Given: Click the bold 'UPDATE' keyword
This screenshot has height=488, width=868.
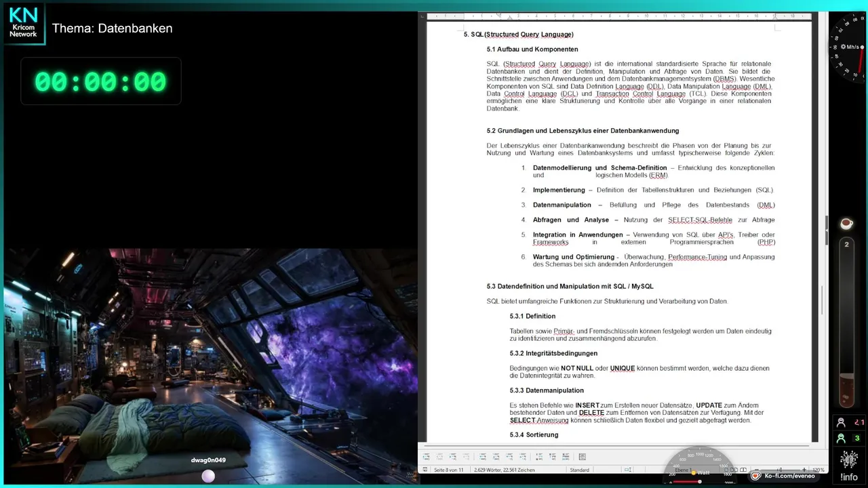Looking at the screenshot, I should click(709, 405).
